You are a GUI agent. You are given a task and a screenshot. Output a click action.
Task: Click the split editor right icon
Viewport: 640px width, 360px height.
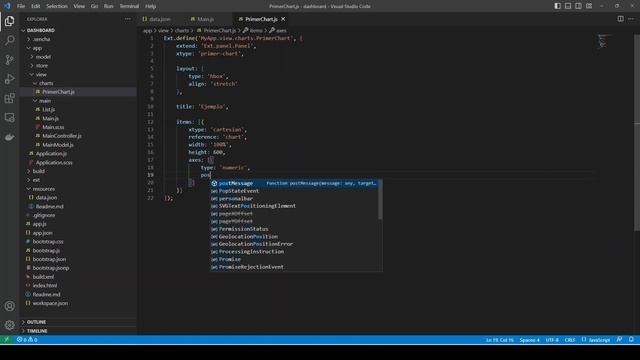pos(620,19)
